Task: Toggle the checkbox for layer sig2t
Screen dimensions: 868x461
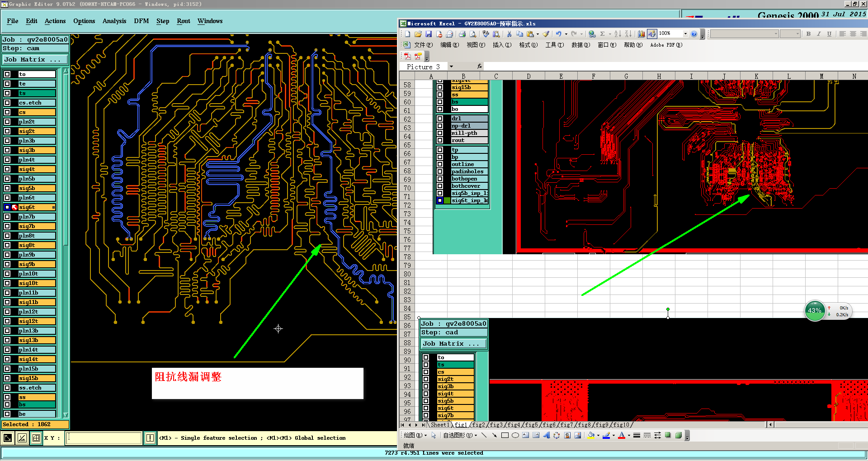Action: point(7,131)
